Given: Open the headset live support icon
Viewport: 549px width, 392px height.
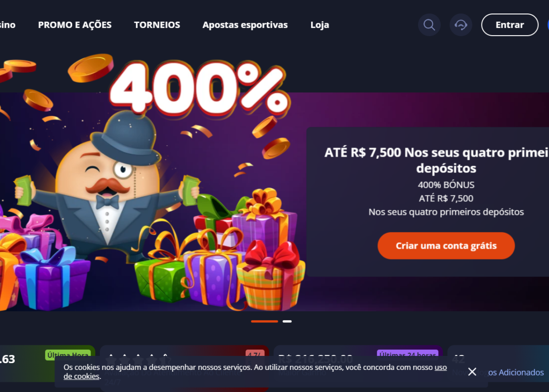Looking at the screenshot, I should [461, 25].
